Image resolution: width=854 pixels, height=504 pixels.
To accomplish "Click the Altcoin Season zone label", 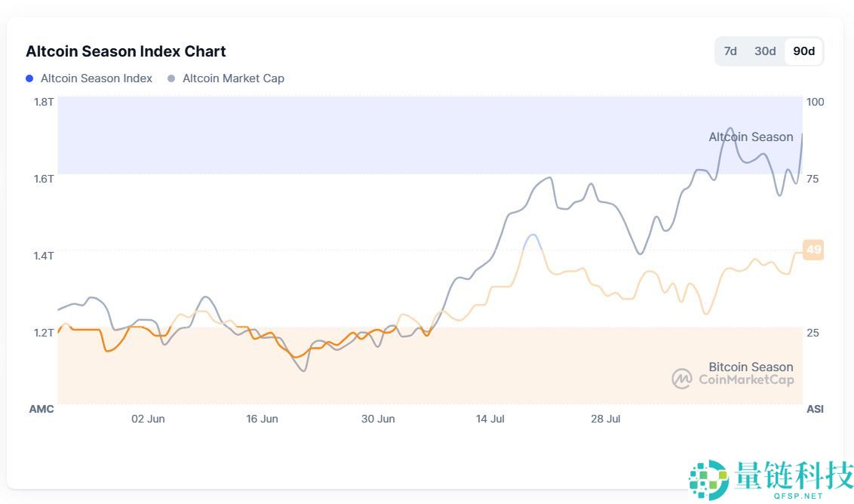I will [751, 137].
